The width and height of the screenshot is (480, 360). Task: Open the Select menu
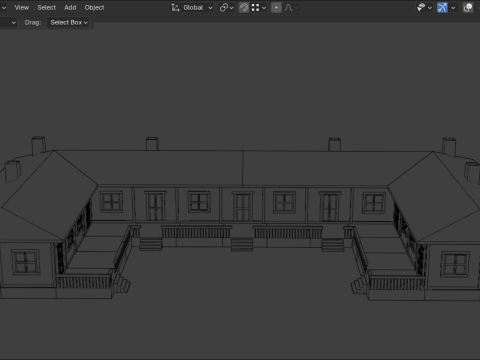pos(47,7)
